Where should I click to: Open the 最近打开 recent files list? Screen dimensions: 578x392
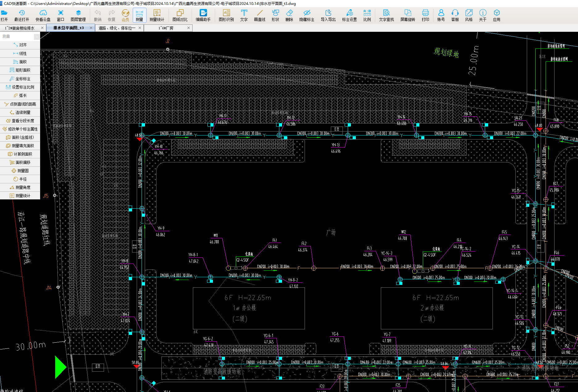coord(22,15)
